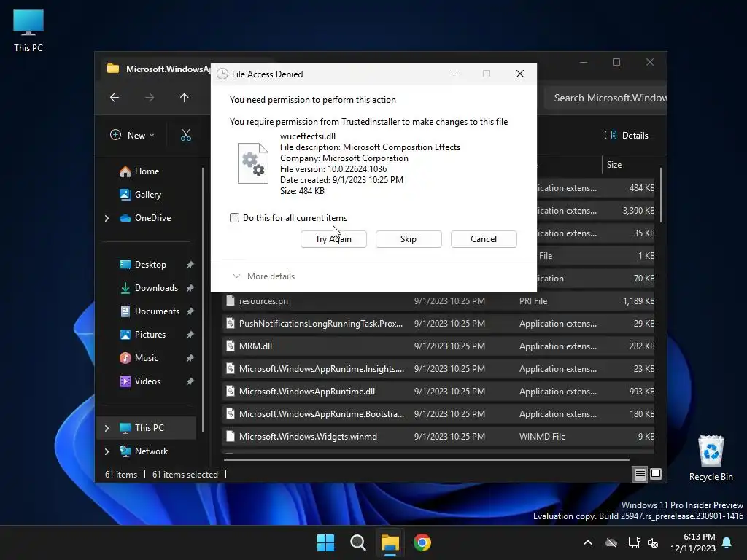The width and height of the screenshot is (747, 560).
Task: Click Try Again in the access denied dialog
Action: click(x=333, y=239)
